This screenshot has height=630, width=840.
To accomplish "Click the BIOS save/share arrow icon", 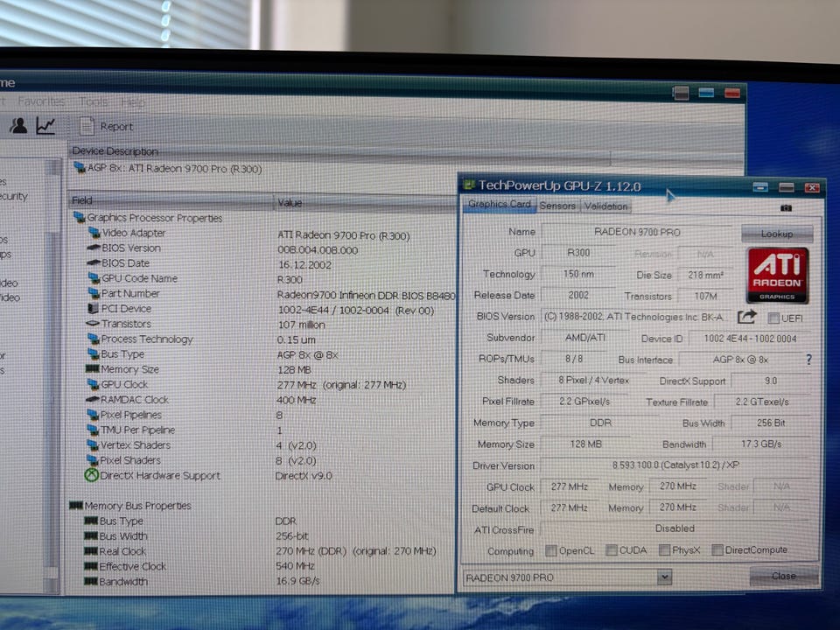I will point(746,317).
